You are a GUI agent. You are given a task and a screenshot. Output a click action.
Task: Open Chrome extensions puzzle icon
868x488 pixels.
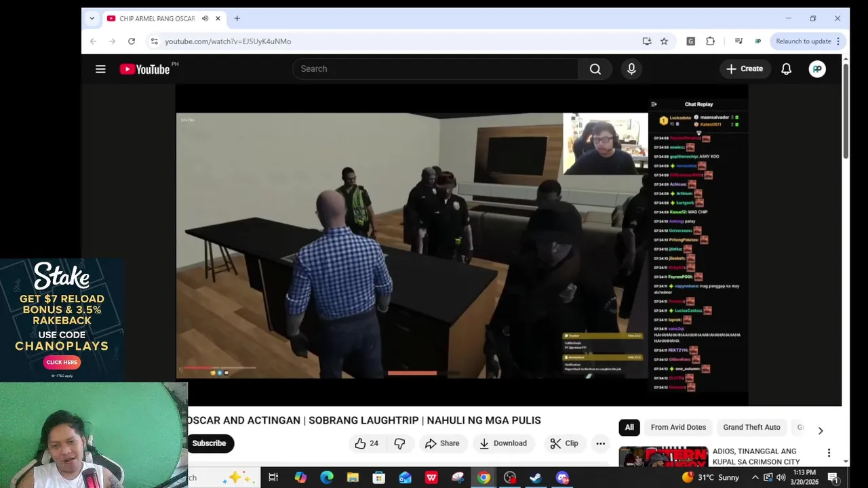tap(710, 41)
